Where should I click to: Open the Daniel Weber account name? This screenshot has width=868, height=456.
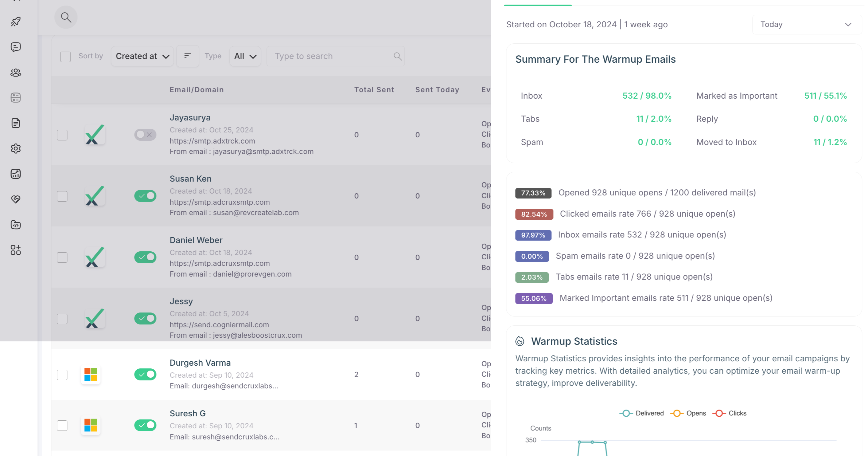pos(196,240)
